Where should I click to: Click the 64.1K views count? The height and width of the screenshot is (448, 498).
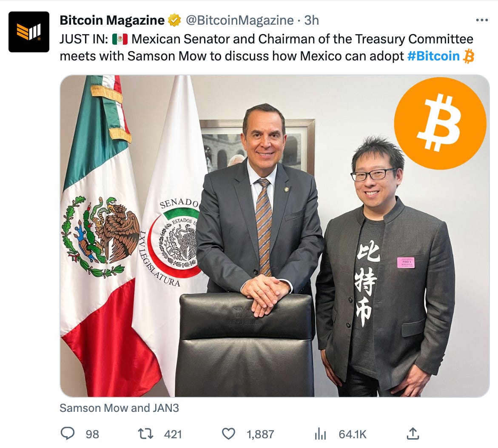click(x=353, y=434)
